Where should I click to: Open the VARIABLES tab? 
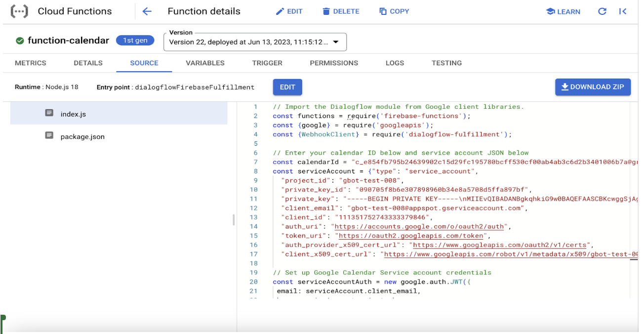click(x=205, y=63)
